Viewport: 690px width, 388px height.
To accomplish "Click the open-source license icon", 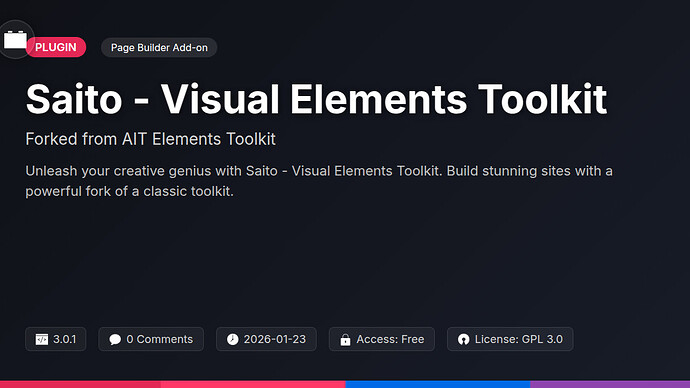I will tap(463, 339).
